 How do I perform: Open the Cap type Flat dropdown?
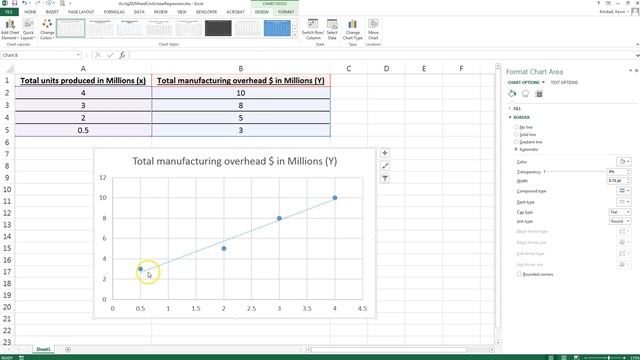point(620,212)
